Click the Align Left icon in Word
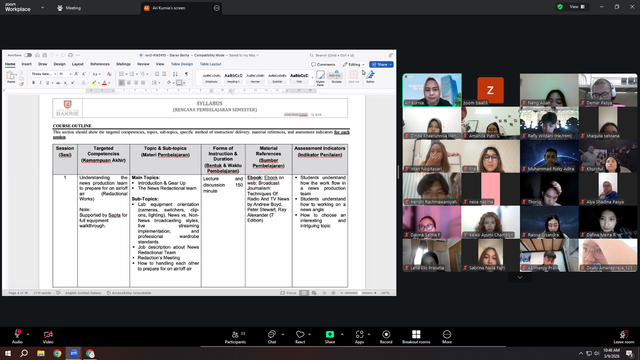Screen dimensions: 640x360 click(122, 83)
